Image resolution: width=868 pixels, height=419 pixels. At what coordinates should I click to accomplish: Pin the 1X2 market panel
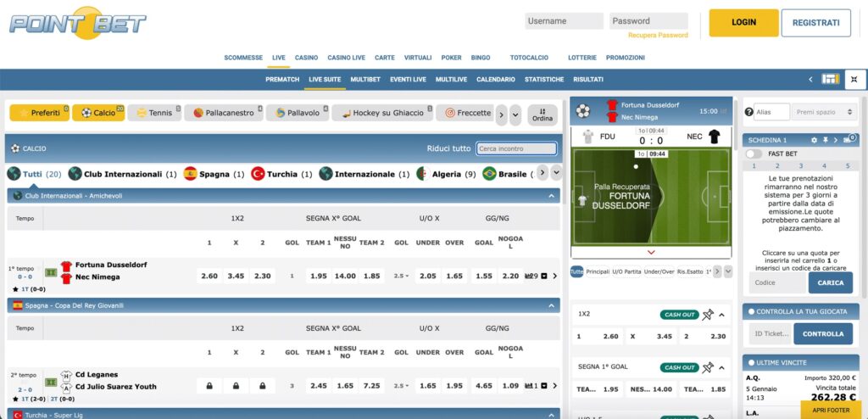708,314
